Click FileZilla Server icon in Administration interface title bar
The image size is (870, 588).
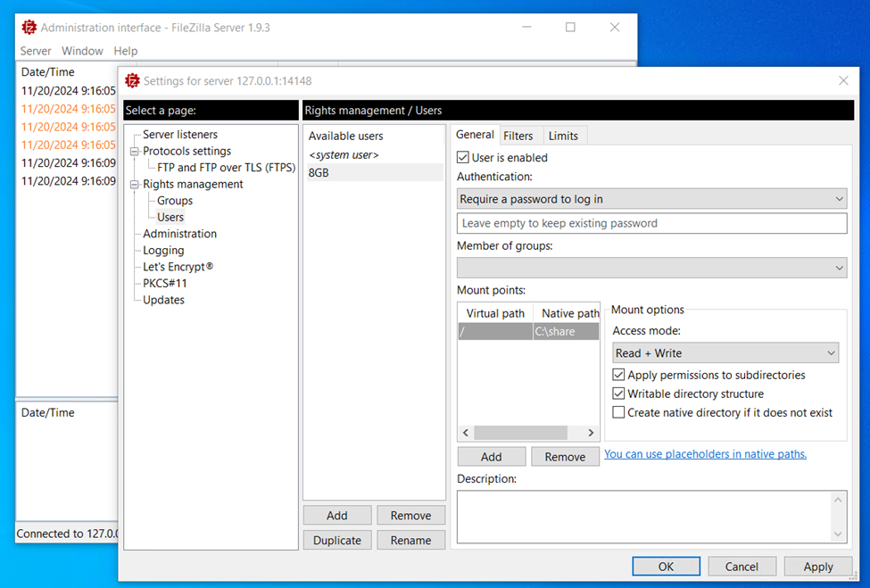click(x=29, y=27)
